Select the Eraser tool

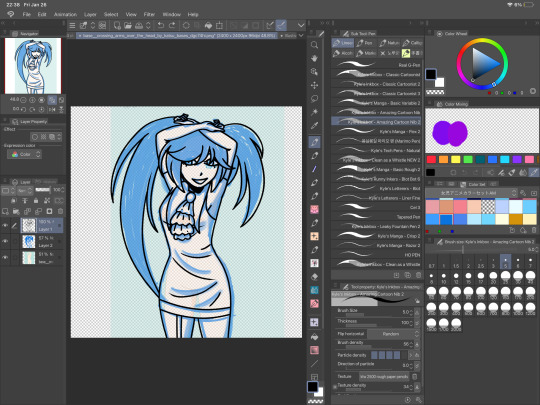314,277
